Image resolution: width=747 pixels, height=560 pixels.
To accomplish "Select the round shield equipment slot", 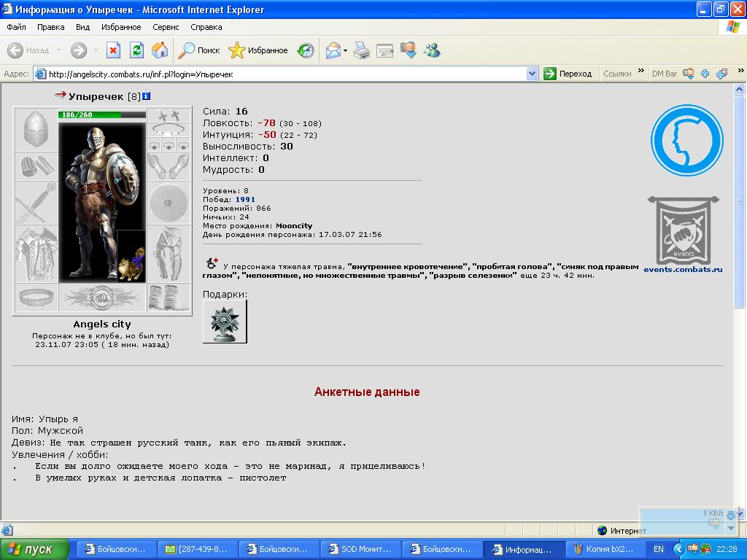I will tap(169, 201).
